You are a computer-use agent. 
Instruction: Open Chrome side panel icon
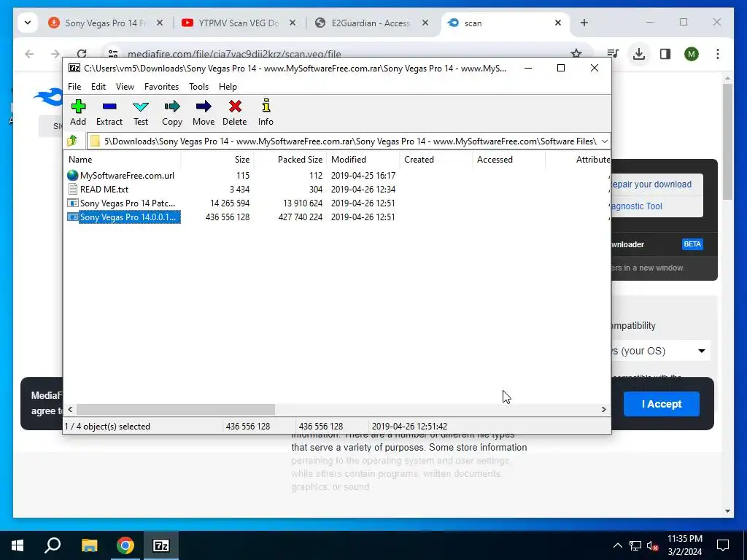point(665,54)
